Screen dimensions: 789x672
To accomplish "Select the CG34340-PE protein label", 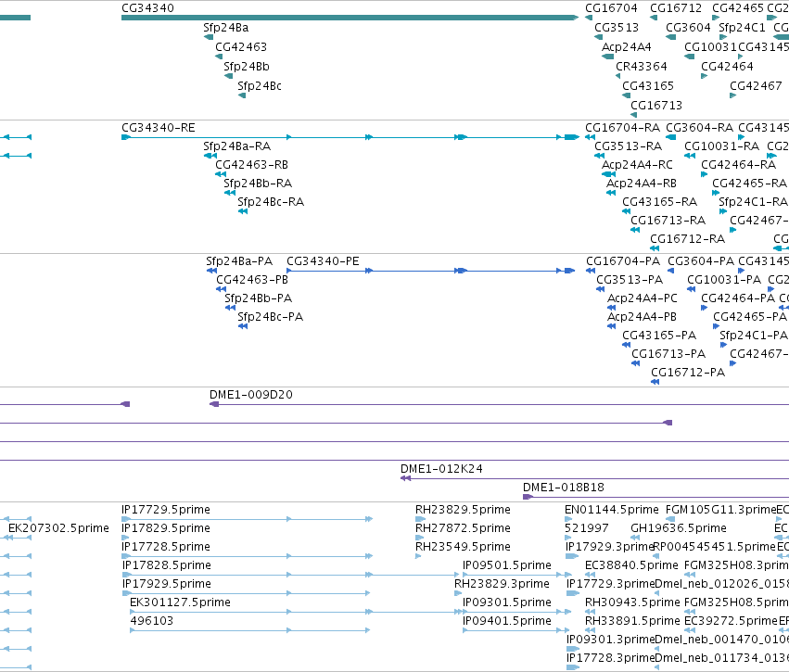I will pos(323,262).
